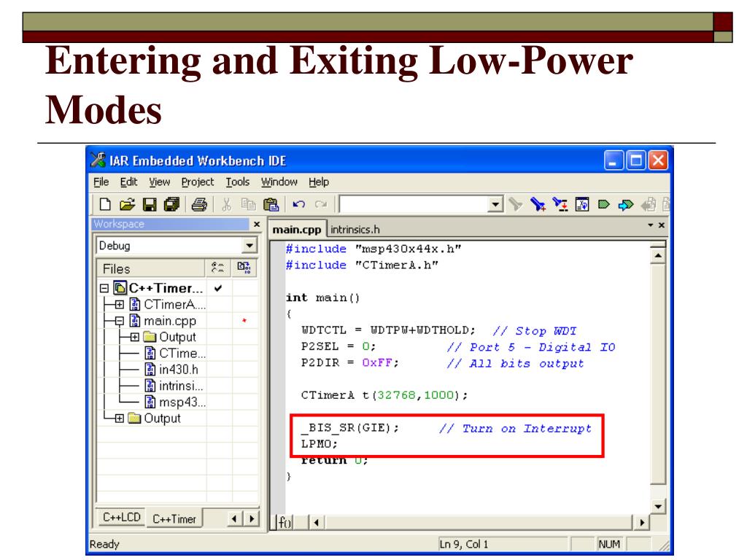
Task: Click the Replace toolbar icon
Action: 560,204
